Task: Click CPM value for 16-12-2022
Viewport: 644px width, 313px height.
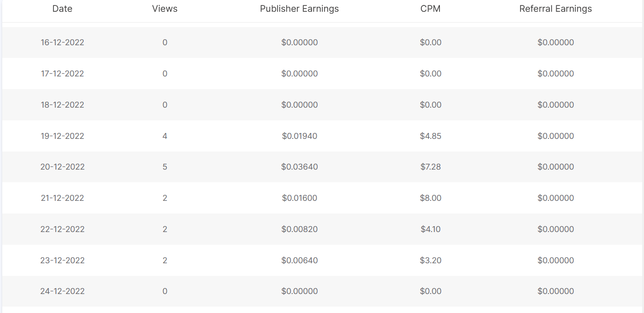Action: (430, 43)
